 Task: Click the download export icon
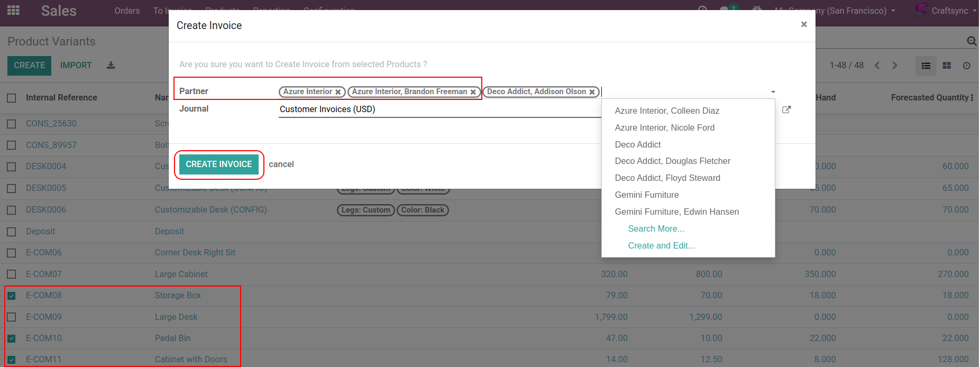(x=111, y=66)
